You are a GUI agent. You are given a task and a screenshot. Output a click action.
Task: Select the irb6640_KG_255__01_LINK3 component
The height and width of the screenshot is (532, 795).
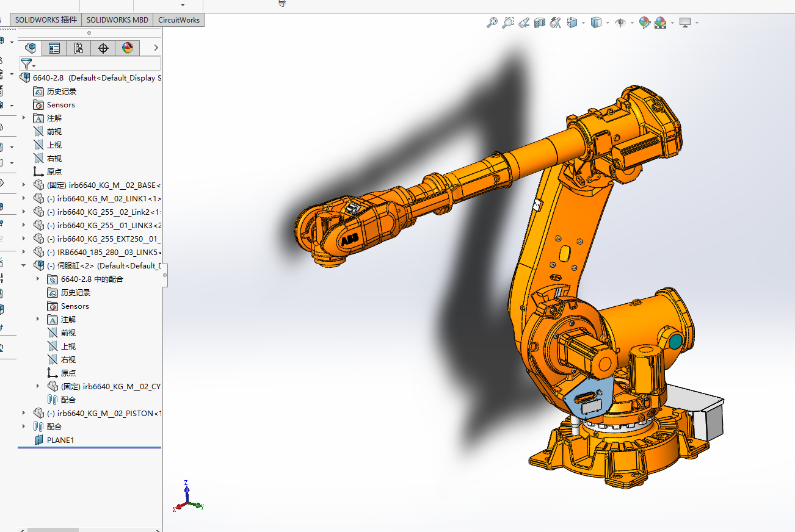[97, 225]
